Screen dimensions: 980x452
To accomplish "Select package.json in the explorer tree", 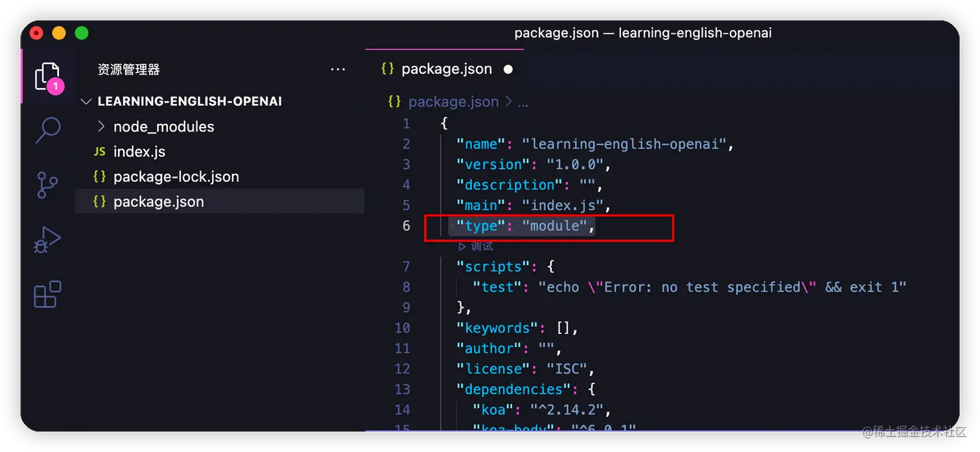I will [x=220, y=202].
